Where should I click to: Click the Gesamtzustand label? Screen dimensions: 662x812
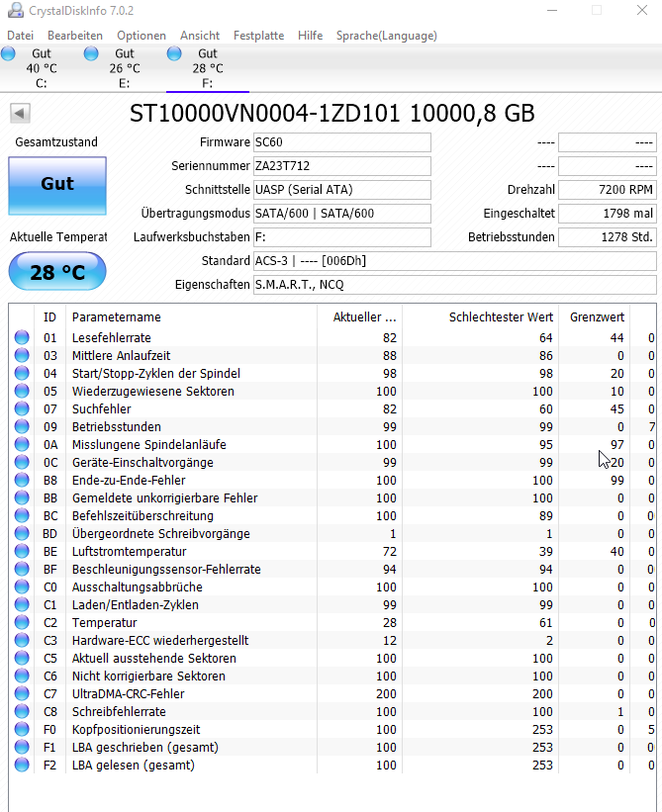56,141
